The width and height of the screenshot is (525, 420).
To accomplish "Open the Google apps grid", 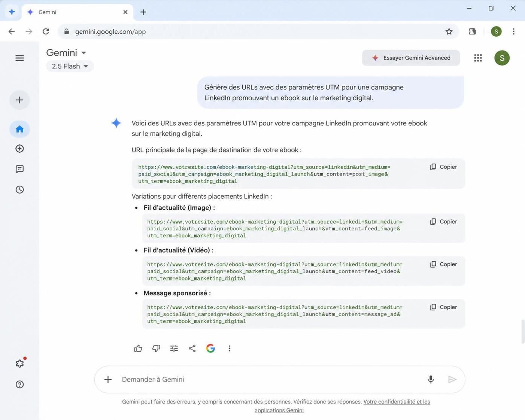I will coord(478,58).
